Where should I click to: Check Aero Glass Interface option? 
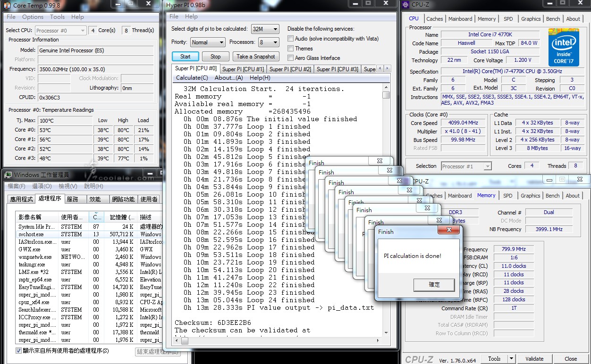[291, 58]
